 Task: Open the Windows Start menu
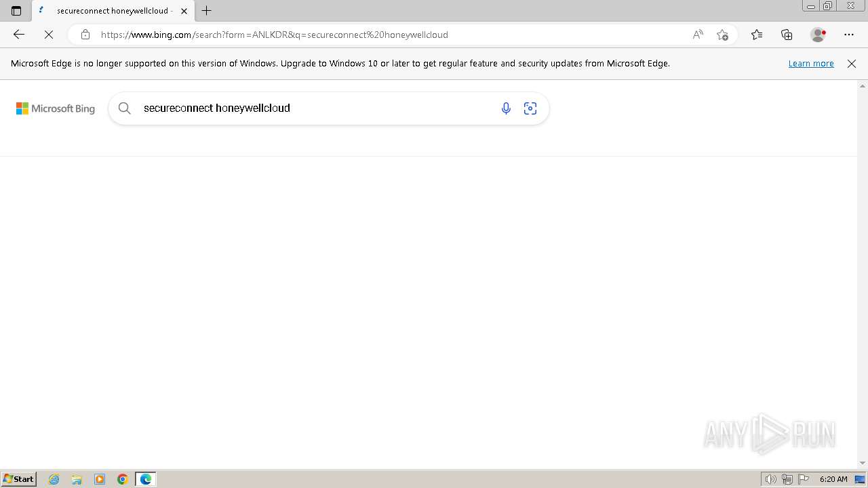tap(18, 479)
